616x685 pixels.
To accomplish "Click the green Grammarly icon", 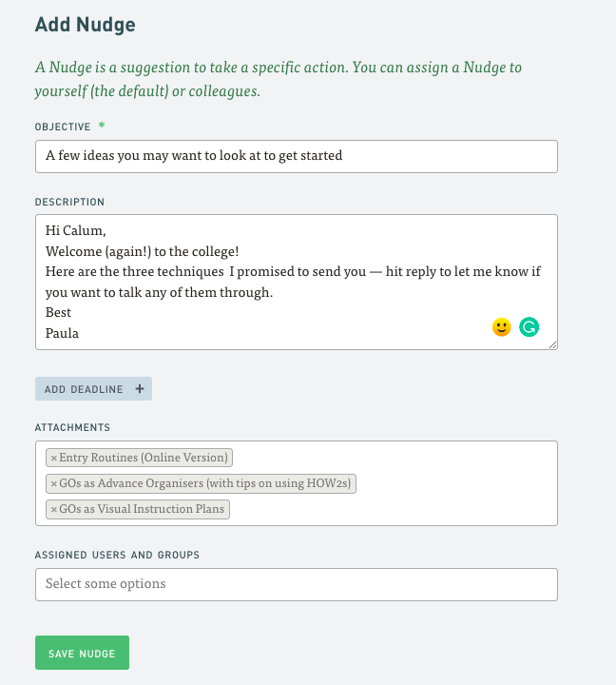I will [529, 327].
